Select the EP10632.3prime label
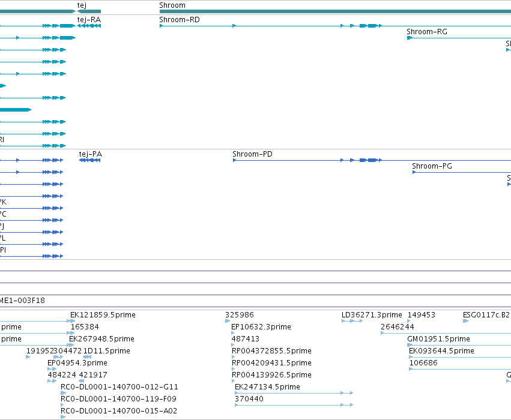Screen dimensions: 511x420 click(261, 327)
